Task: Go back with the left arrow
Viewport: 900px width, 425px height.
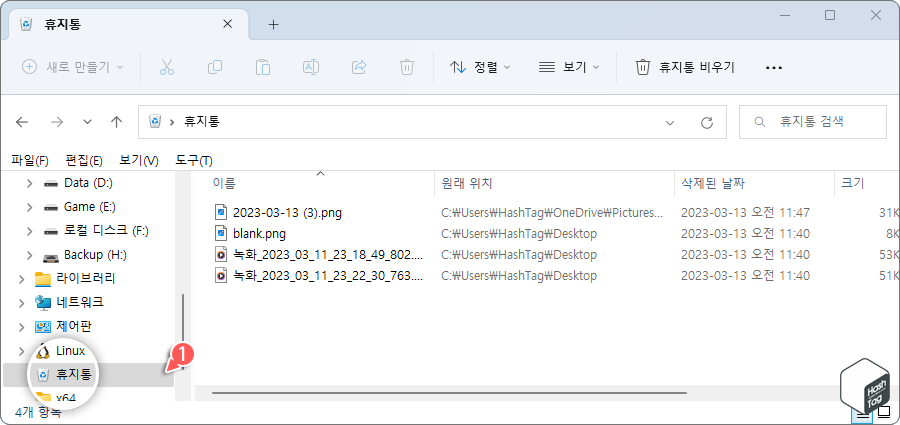Action: point(22,122)
